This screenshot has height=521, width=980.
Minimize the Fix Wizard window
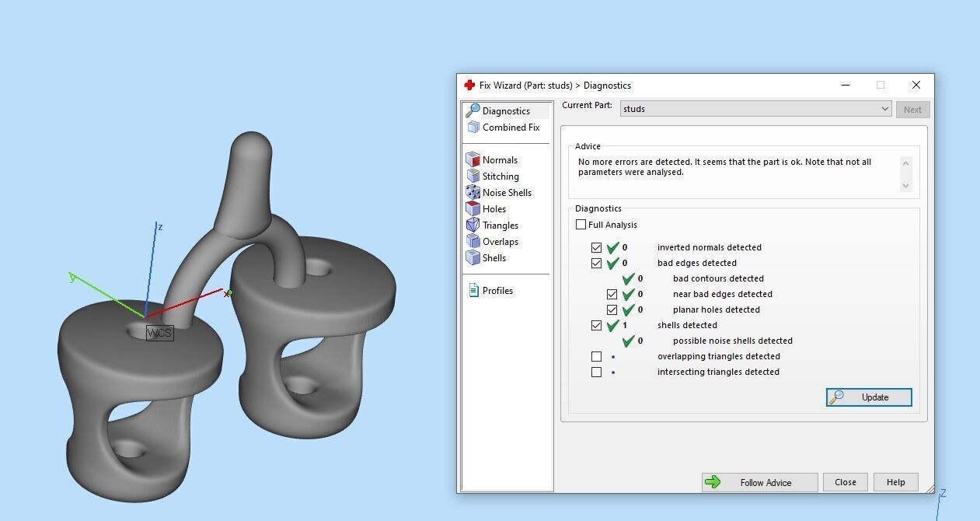(846, 85)
